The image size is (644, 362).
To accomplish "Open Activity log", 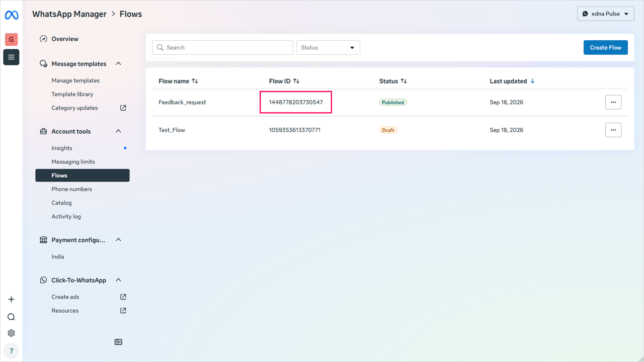I will [66, 216].
